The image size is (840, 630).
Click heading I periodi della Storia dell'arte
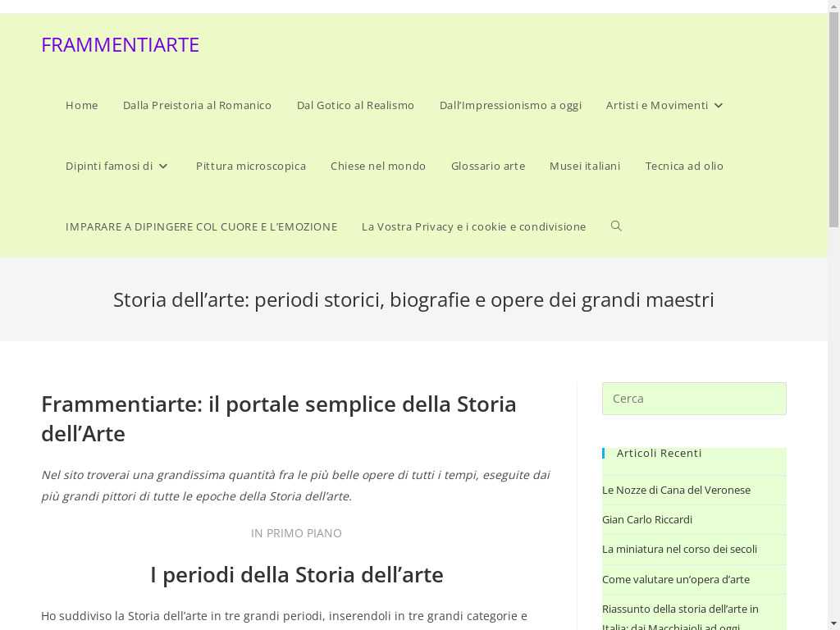pyautogui.click(x=297, y=575)
